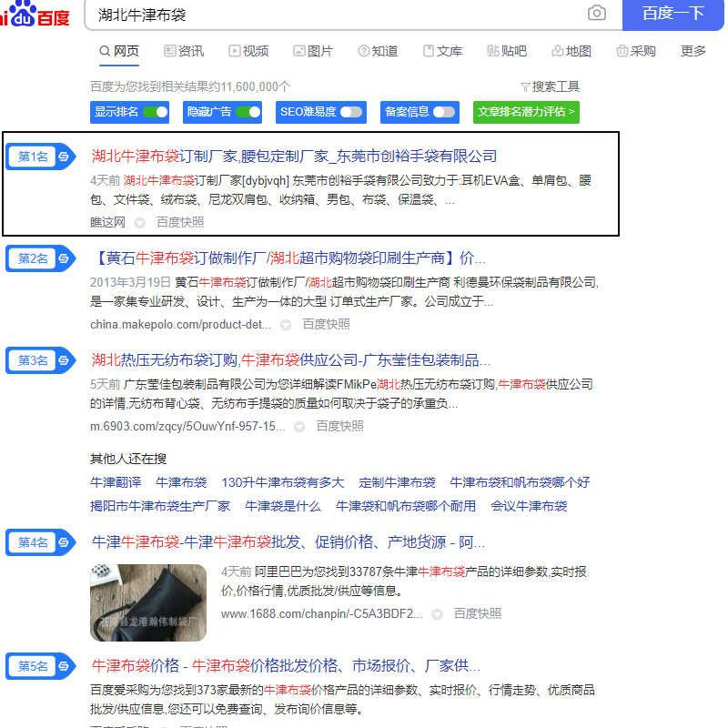This screenshot has width=728, height=728.
Task: Click the m.6903.com URL link
Action: click(x=187, y=426)
